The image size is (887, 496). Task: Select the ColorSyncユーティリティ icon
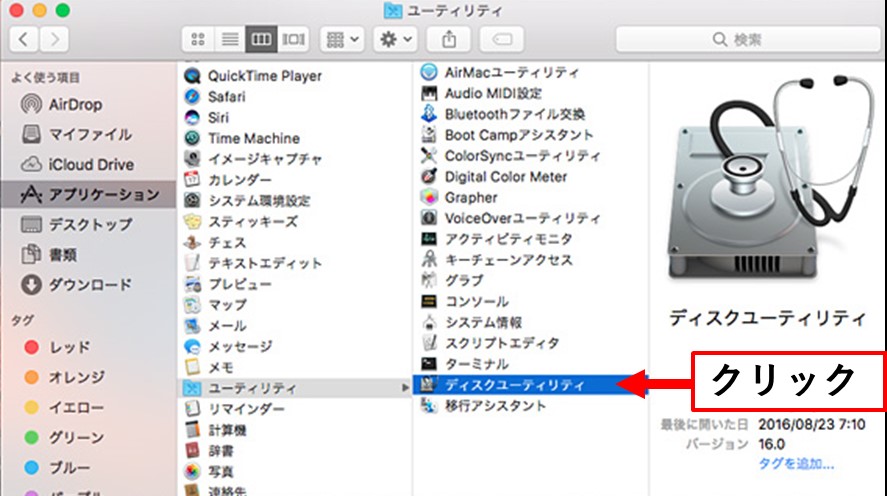[429, 156]
